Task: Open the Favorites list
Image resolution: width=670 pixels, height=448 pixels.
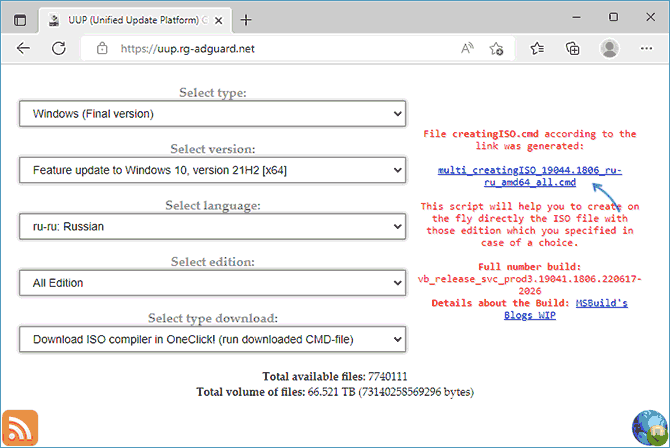Action: pos(537,48)
